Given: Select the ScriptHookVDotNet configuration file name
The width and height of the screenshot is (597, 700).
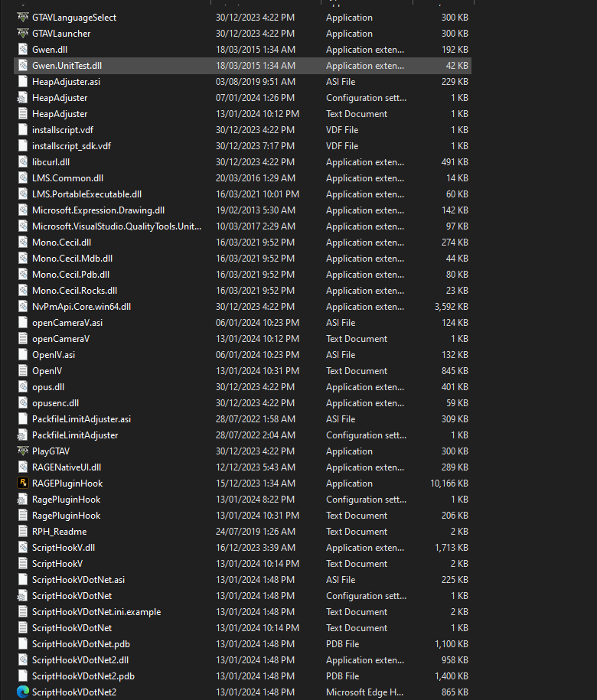Looking at the screenshot, I should pyautogui.click(x=72, y=596).
